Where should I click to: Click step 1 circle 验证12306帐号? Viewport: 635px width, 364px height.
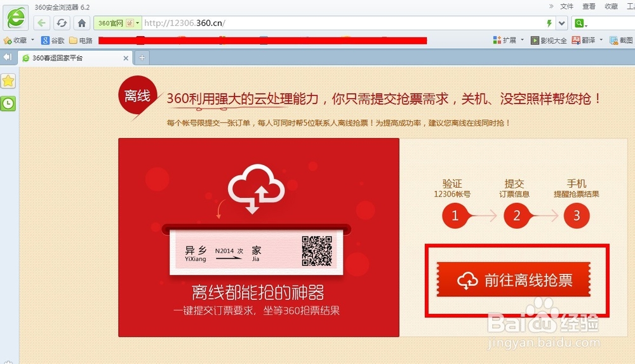coord(455,216)
